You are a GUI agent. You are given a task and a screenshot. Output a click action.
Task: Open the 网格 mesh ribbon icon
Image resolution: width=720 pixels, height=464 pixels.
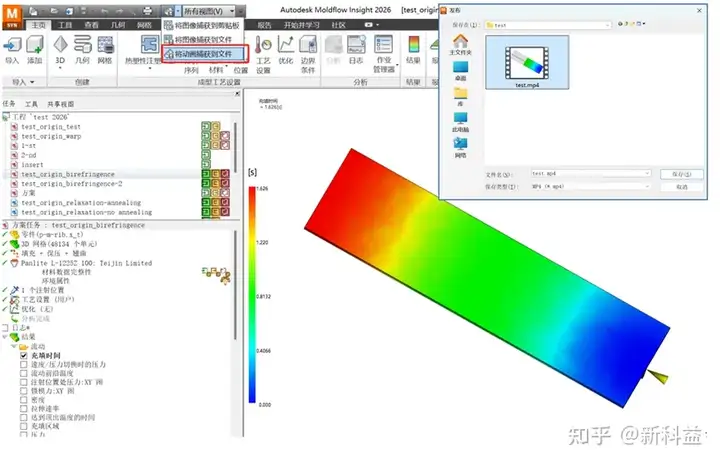(105, 45)
